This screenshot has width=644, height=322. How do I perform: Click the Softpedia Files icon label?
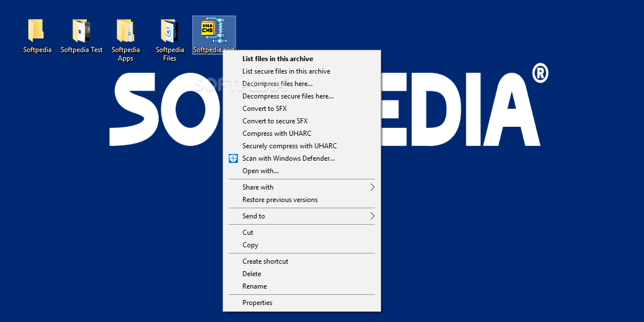tap(169, 54)
